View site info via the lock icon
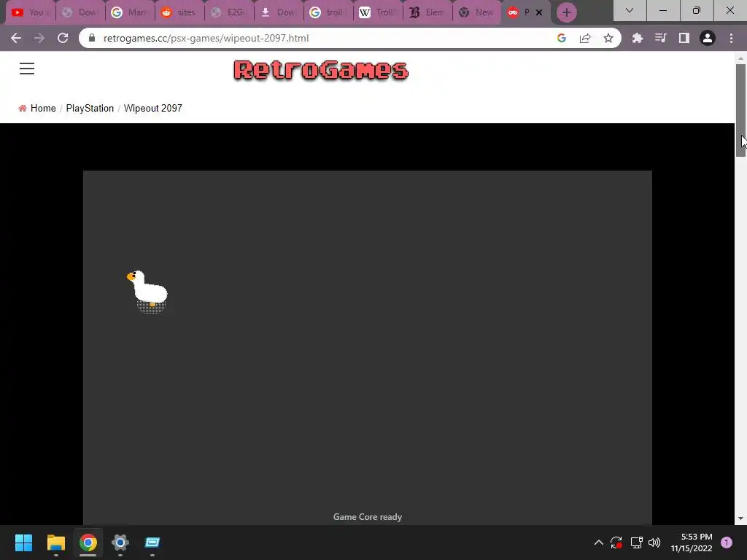The width and height of the screenshot is (747, 560). (x=92, y=38)
